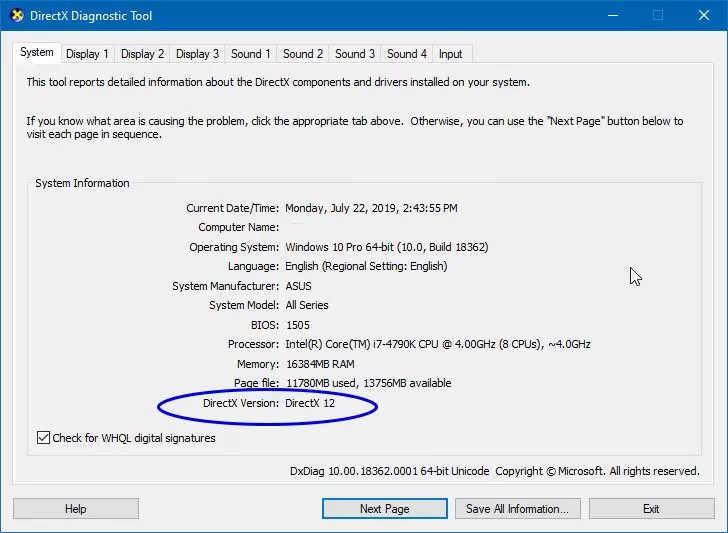Minimize the DirectX Diagnostic Tool window

point(612,16)
